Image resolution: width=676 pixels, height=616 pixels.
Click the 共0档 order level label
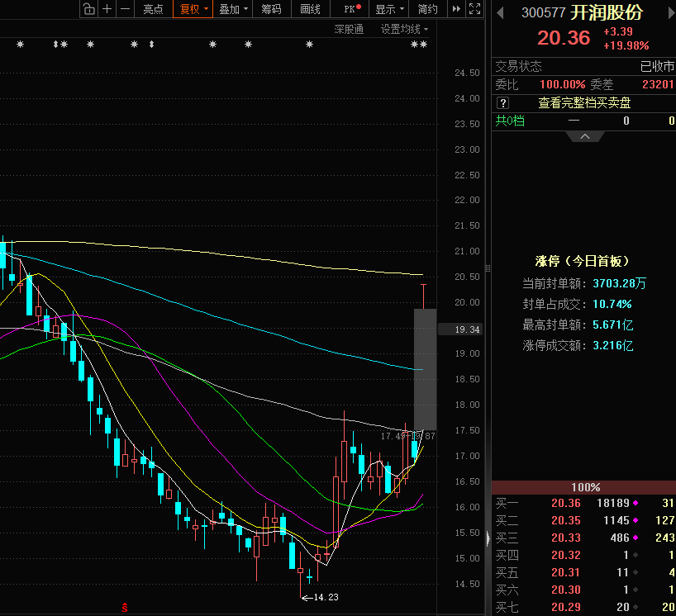(x=510, y=121)
